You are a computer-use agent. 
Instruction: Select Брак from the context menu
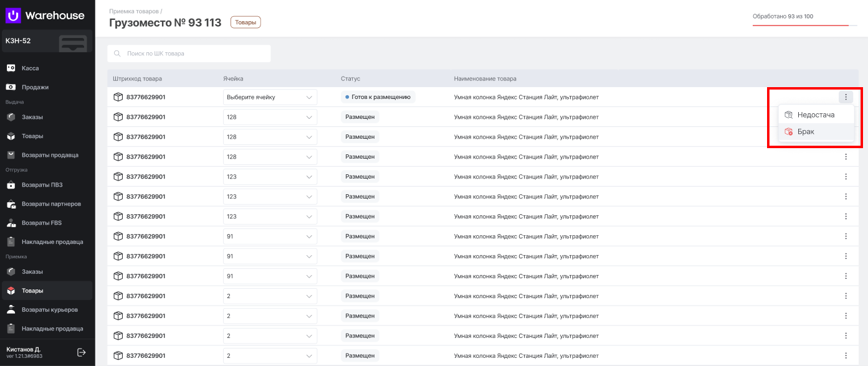click(806, 132)
